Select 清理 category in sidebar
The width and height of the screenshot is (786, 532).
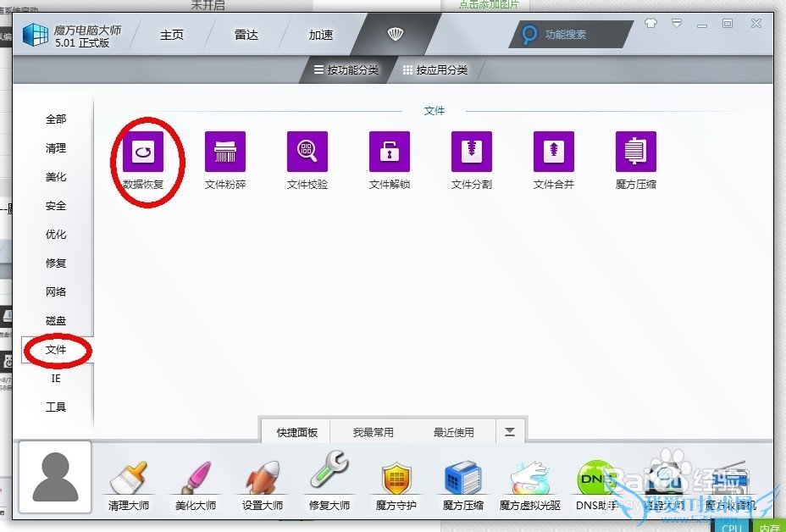pyautogui.click(x=56, y=148)
